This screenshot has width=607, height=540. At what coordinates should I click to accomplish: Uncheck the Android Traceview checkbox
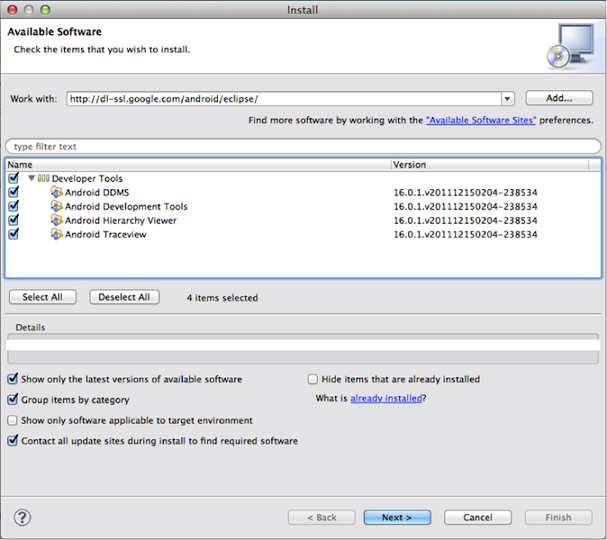coord(13,234)
